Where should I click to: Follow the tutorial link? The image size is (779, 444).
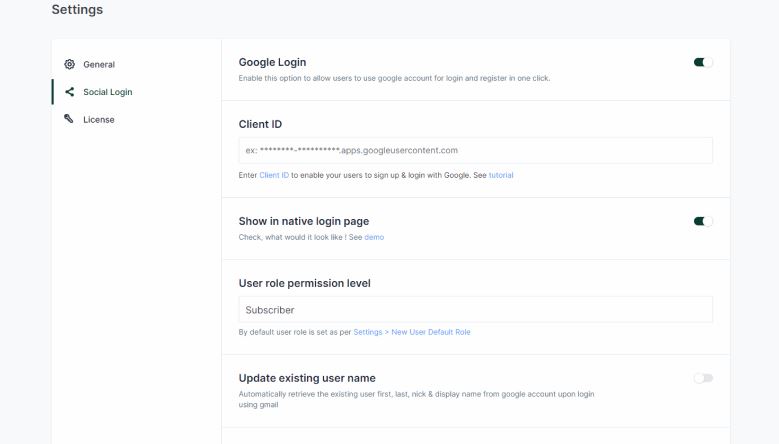[x=501, y=175]
